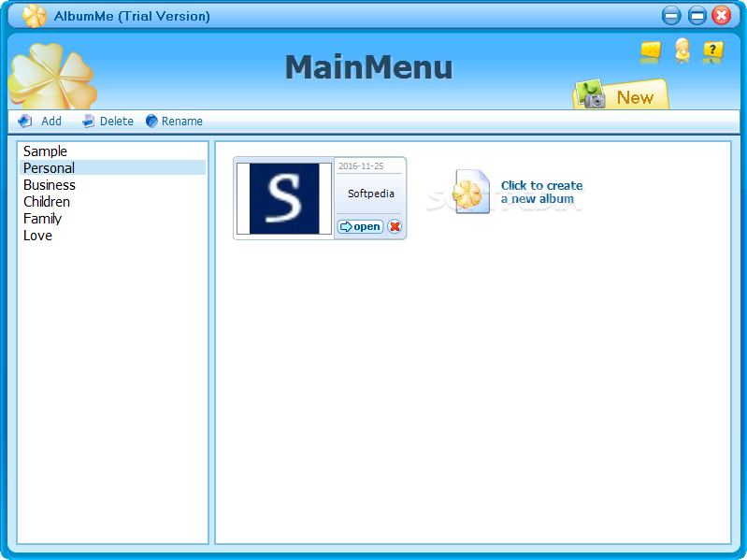Select the Family category

tap(113, 219)
